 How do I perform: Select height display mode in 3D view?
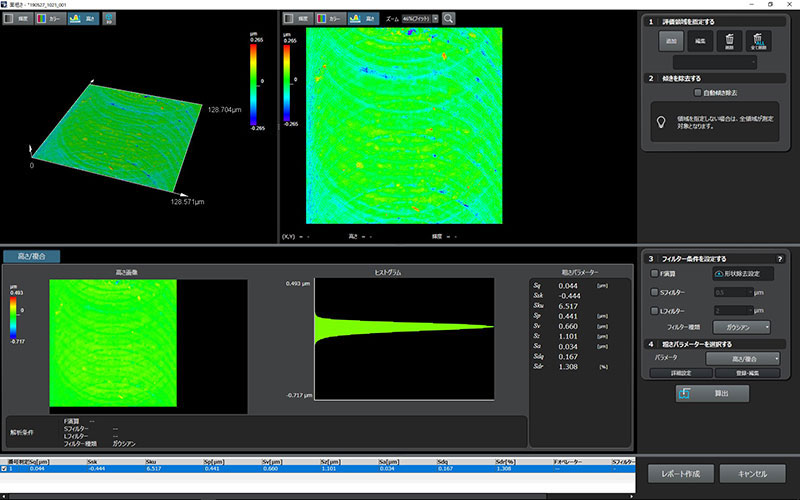click(82, 18)
